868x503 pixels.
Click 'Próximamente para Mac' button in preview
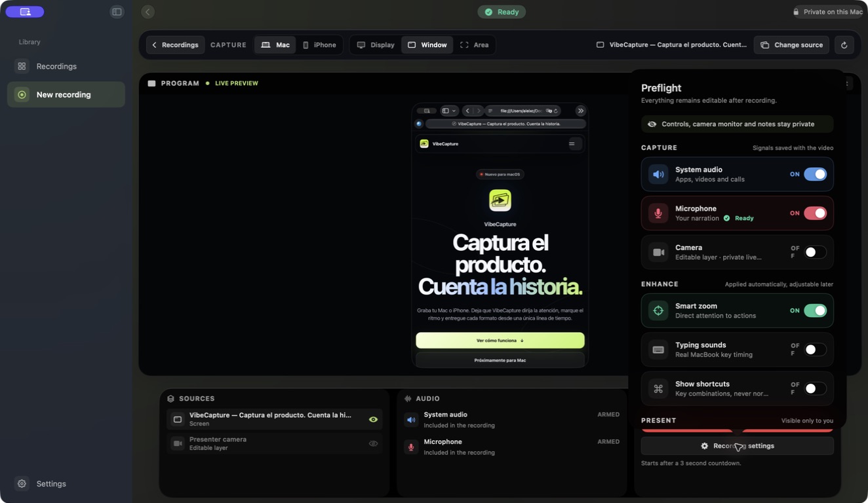500,360
